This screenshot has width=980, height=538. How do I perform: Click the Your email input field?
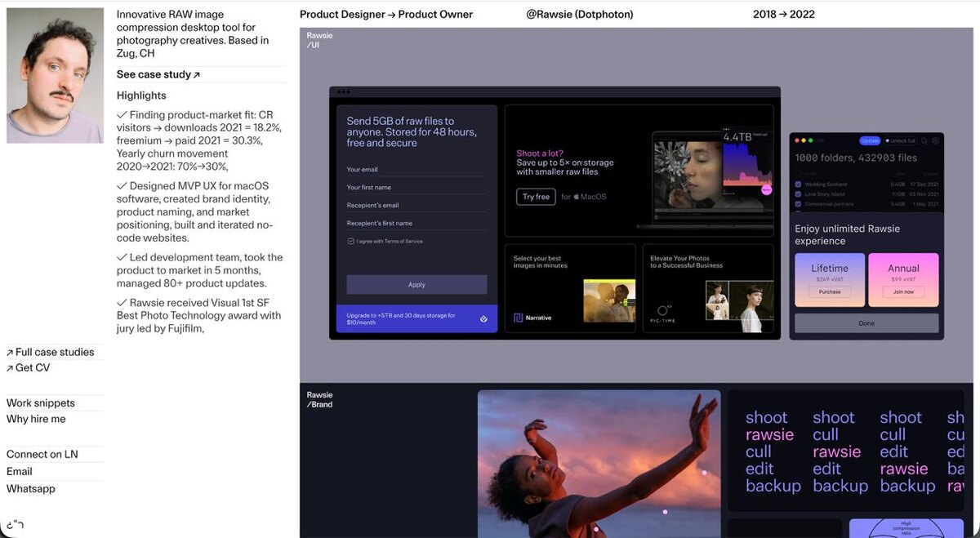416,170
